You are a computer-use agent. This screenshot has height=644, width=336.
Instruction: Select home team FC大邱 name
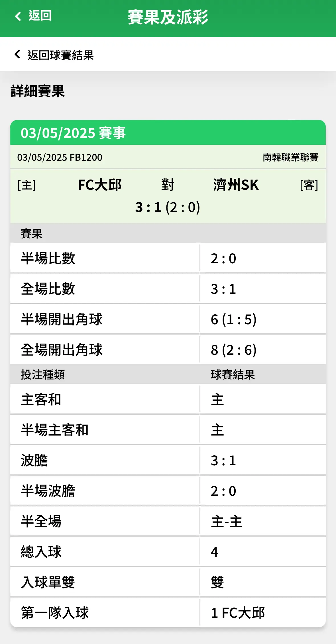(x=100, y=185)
